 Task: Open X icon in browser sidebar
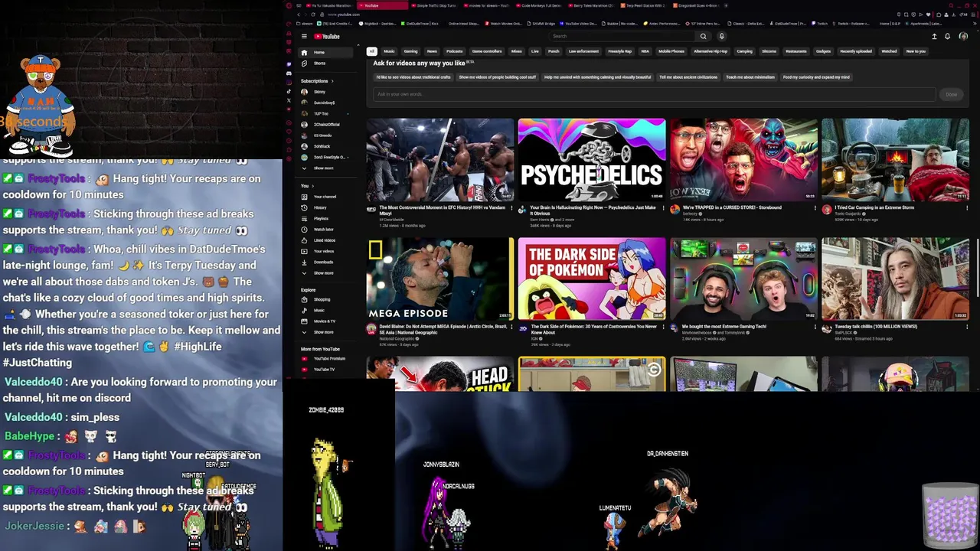(289, 100)
